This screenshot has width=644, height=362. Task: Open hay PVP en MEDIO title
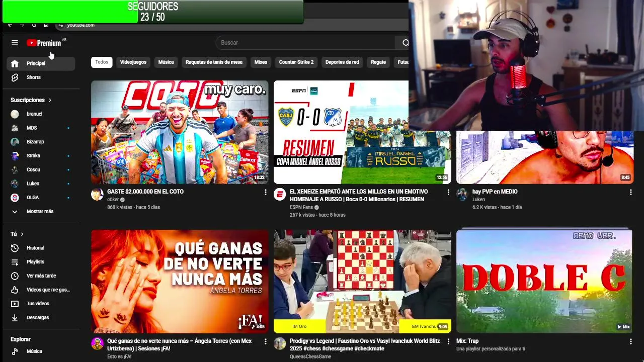495,192
